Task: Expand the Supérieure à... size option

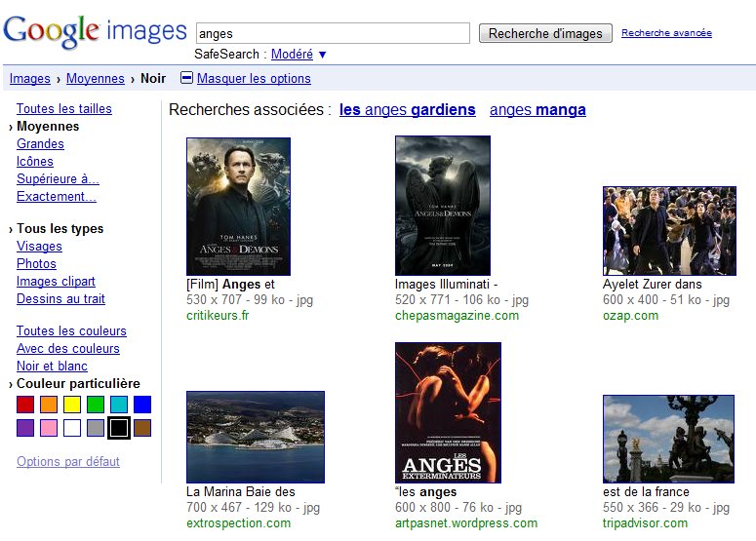Action: [x=58, y=178]
